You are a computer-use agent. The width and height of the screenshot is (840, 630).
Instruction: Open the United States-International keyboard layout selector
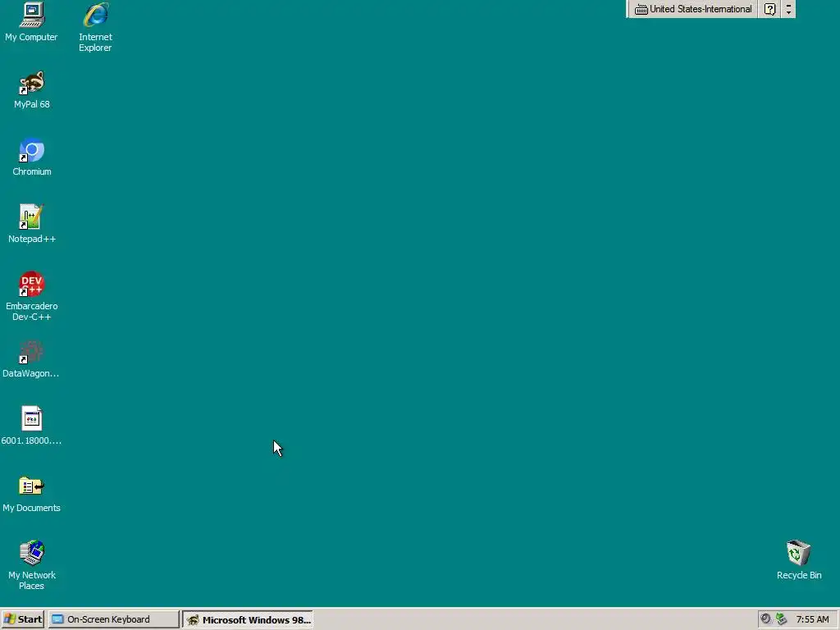pyautogui.click(x=693, y=9)
